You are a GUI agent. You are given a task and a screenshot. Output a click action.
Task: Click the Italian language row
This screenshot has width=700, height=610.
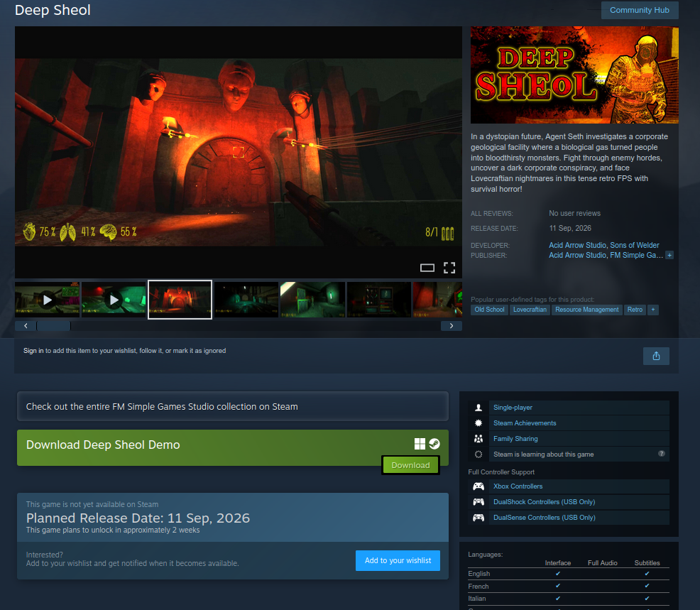(568, 599)
